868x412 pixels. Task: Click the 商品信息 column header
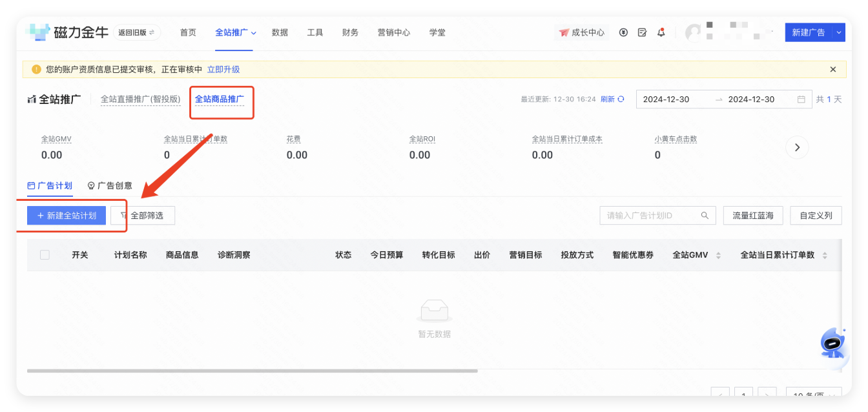[182, 255]
